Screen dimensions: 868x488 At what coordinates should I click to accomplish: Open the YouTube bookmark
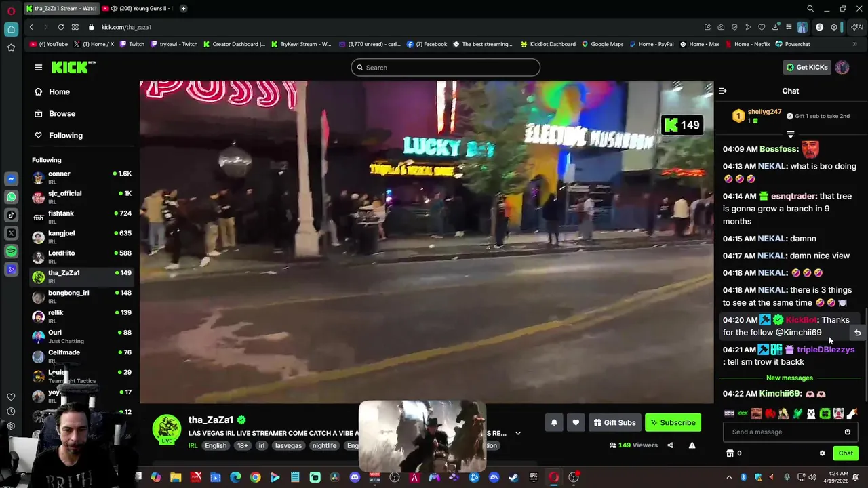point(49,44)
